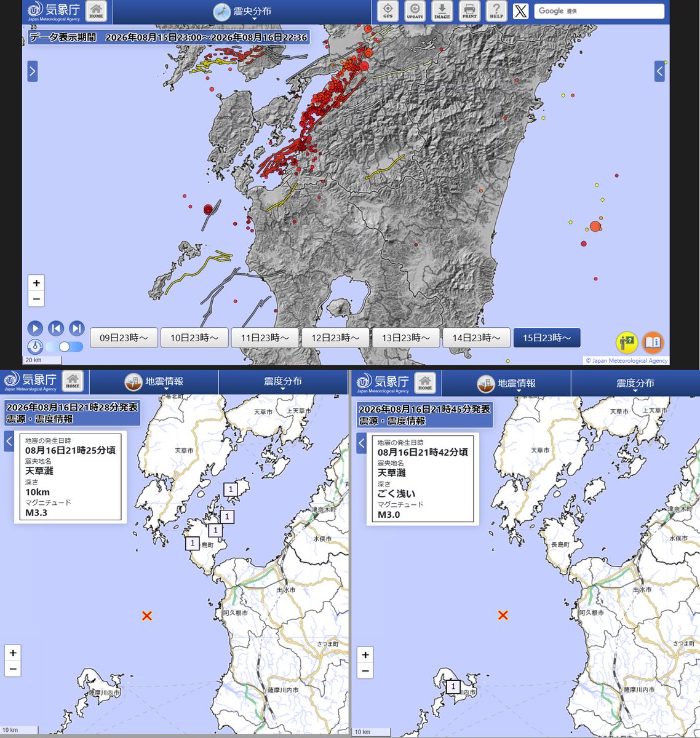Click the データ表示期間 date range label
This screenshot has width=700, height=738.
click(169, 38)
